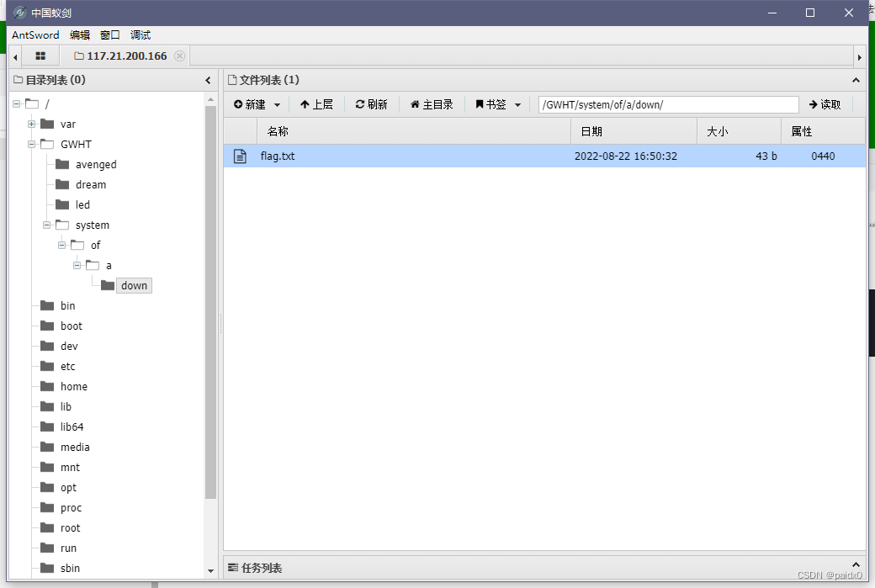The width and height of the screenshot is (875, 588).
Task: Click the path input field
Action: coord(668,104)
